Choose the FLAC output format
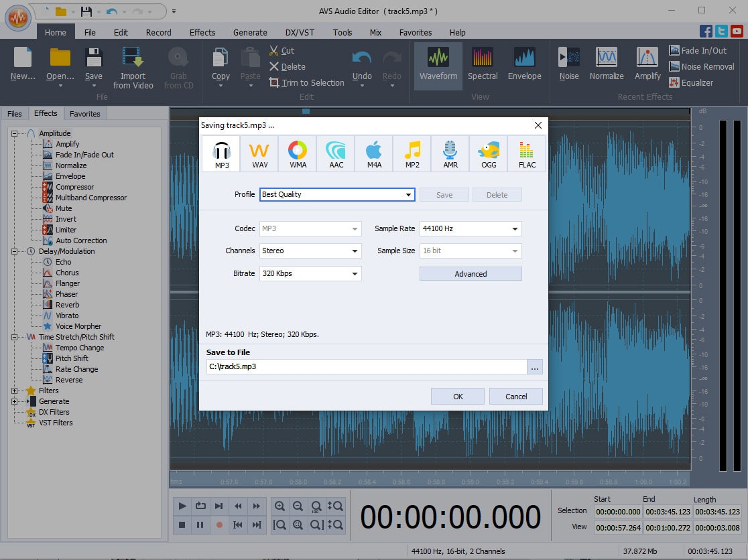Viewport: 748px width, 560px height. 527,153
